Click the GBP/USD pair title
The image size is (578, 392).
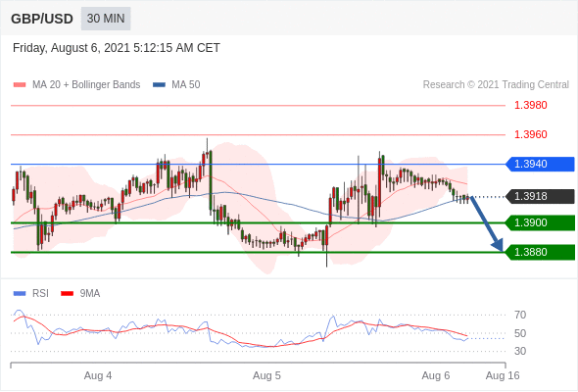click(42, 19)
